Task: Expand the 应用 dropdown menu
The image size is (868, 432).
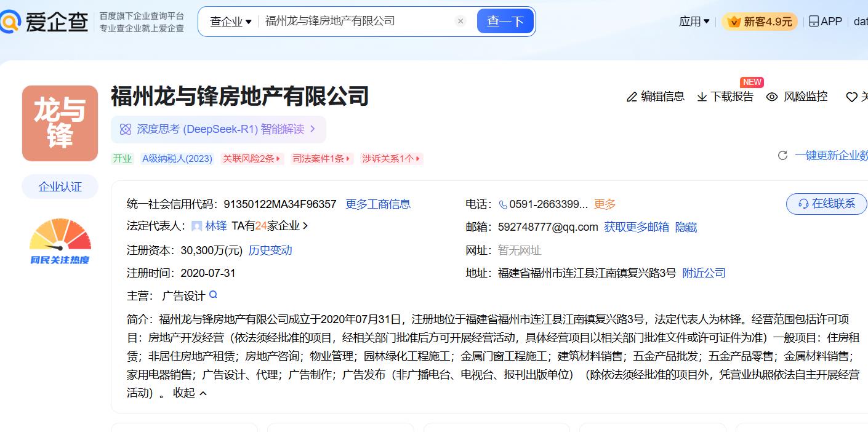Action: pos(694,22)
